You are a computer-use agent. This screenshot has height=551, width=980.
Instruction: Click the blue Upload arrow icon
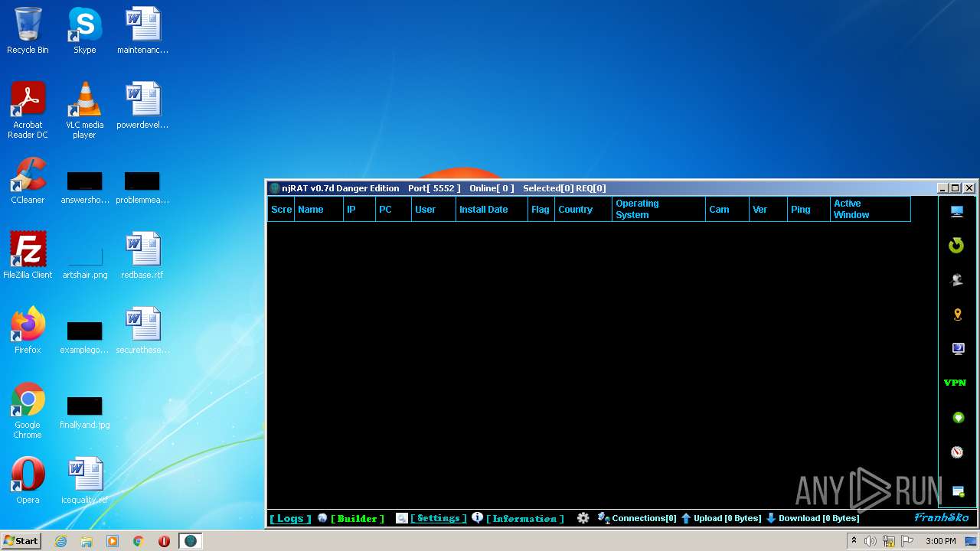[686, 518]
